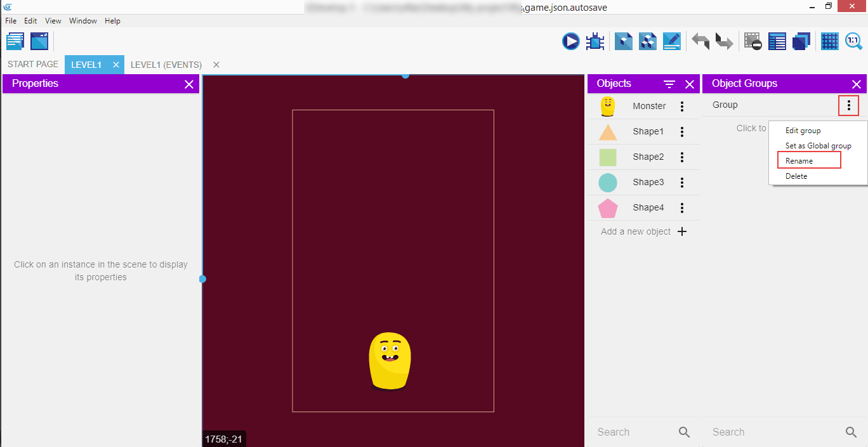Reset zoom with 1:1 magnifier icon
The width and height of the screenshot is (868, 447).
pos(853,42)
